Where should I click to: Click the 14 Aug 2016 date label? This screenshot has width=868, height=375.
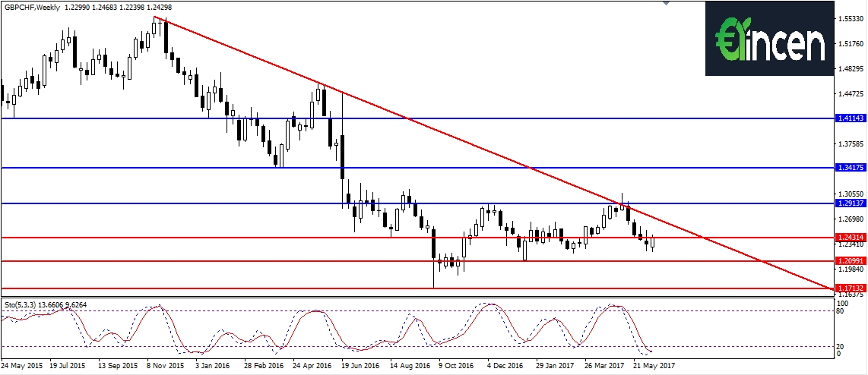coord(410,366)
